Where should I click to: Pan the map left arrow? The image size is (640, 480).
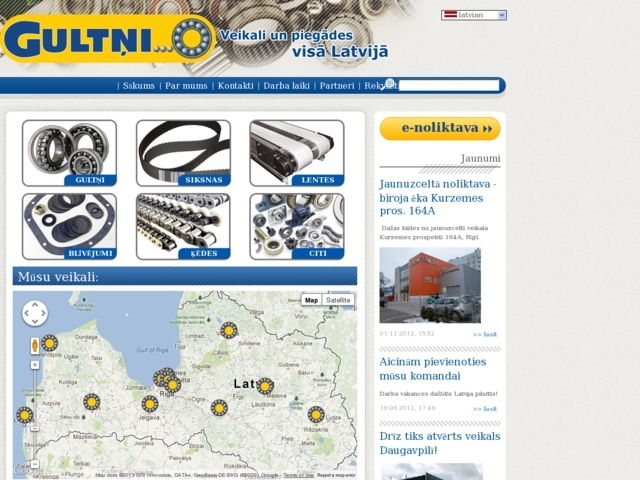27,313
